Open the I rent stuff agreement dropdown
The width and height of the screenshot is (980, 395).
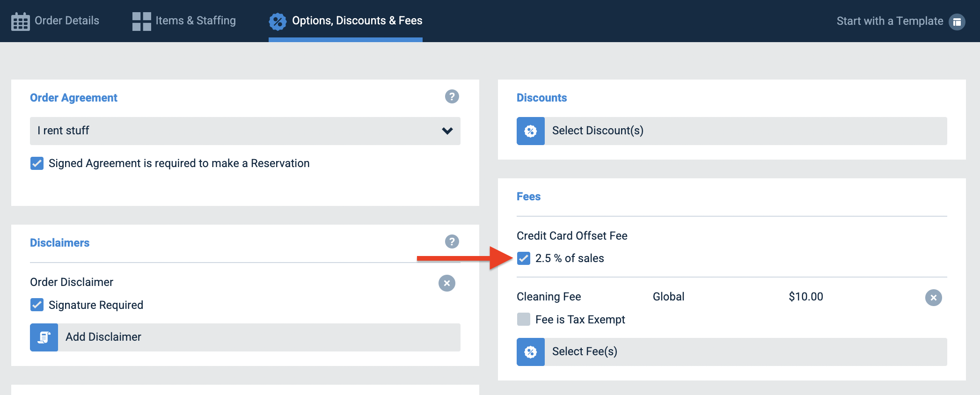(x=245, y=131)
